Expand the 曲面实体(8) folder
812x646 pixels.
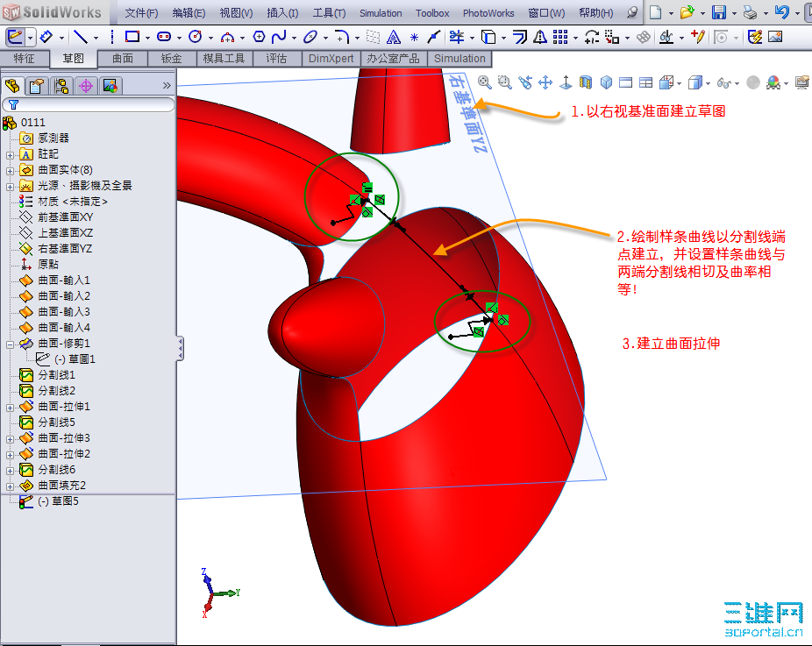tap(10, 171)
